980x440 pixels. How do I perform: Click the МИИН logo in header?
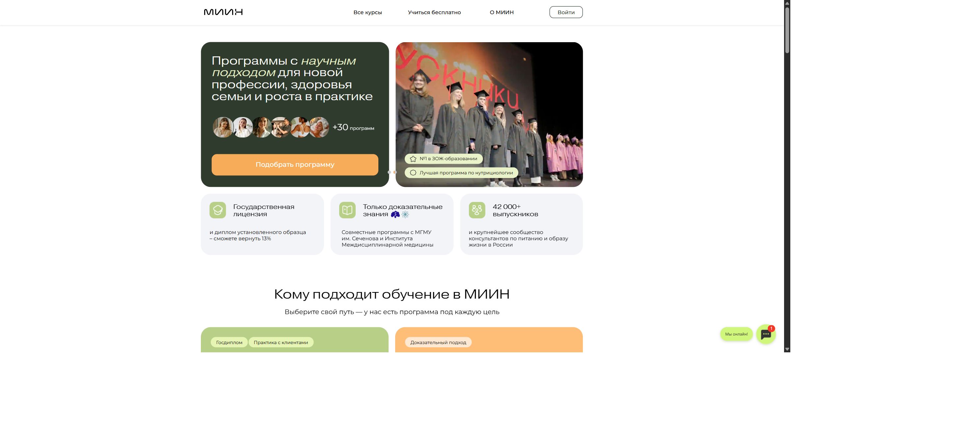[223, 12]
